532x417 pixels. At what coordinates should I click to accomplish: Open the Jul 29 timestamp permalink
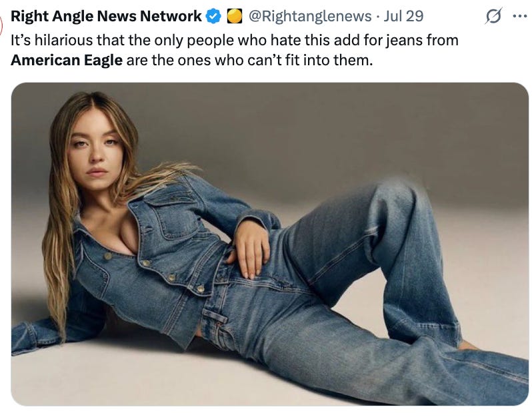(403, 16)
